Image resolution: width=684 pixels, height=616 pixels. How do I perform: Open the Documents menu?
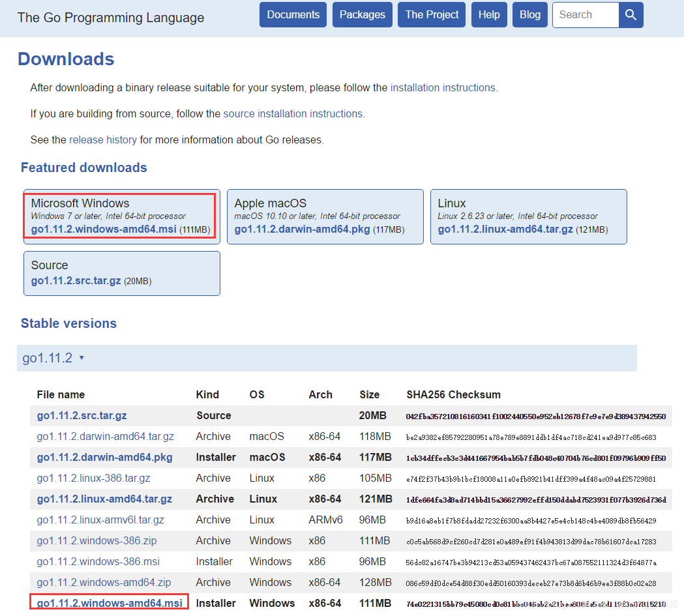click(x=293, y=15)
